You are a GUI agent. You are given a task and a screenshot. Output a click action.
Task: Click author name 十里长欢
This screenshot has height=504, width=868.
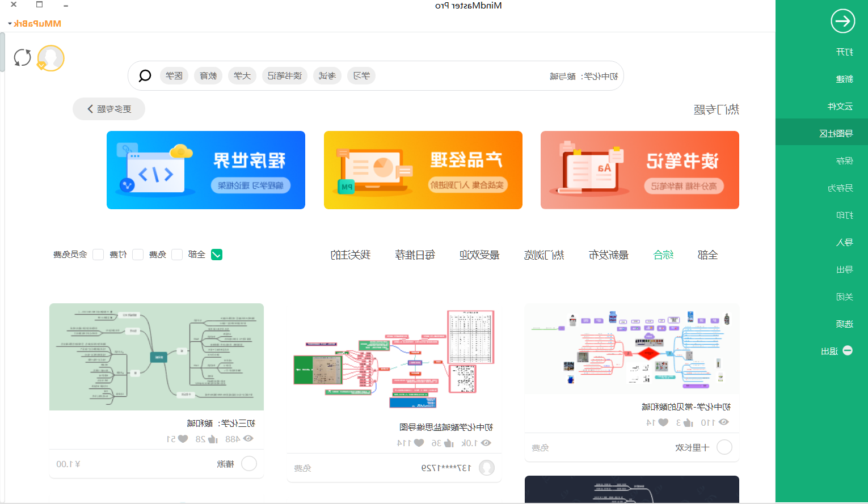click(x=692, y=447)
